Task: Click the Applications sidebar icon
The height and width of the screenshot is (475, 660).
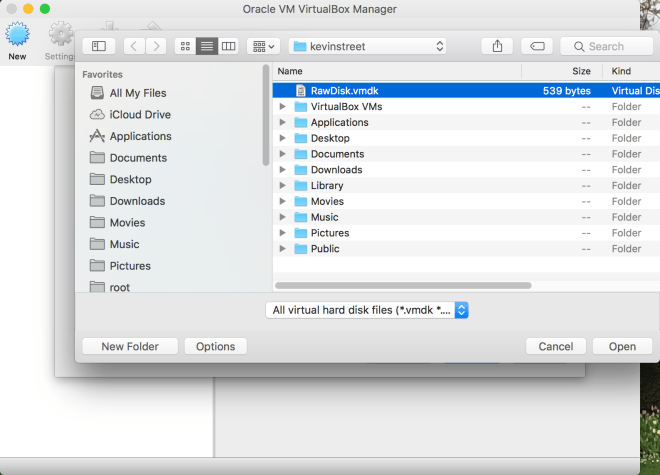Action: click(97, 136)
